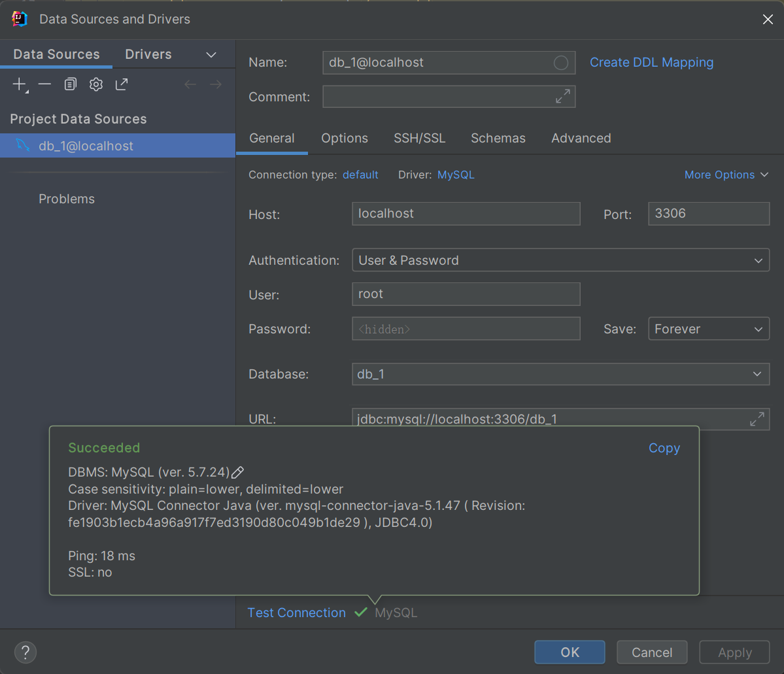Expand the Comment field editor icon
The height and width of the screenshot is (674, 784).
562,95
